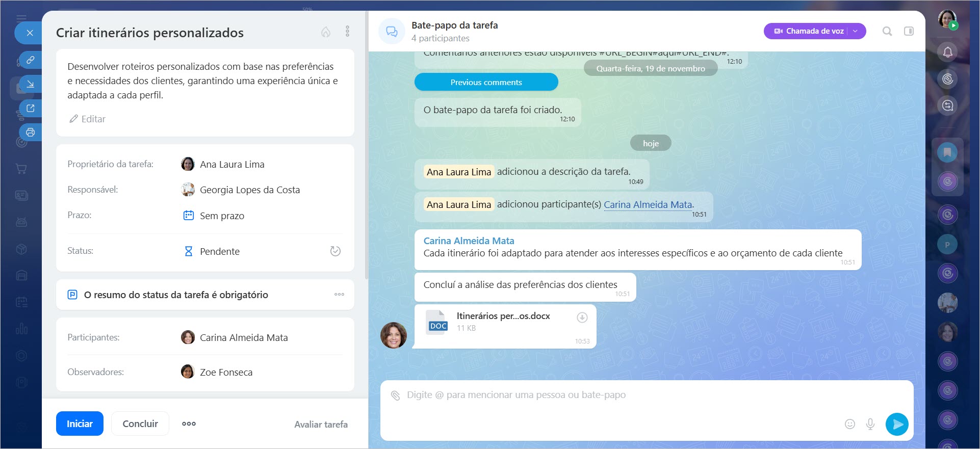Image resolution: width=980 pixels, height=449 pixels.
Task: Select Avaliar tarefa
Action: click(x=321, y=424)
